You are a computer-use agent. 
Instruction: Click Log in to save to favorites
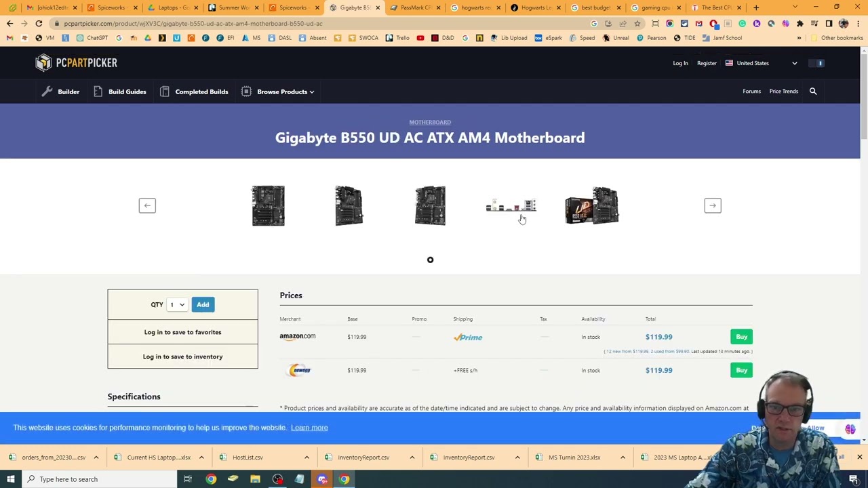pyautogui.click(x=182, y=332)
